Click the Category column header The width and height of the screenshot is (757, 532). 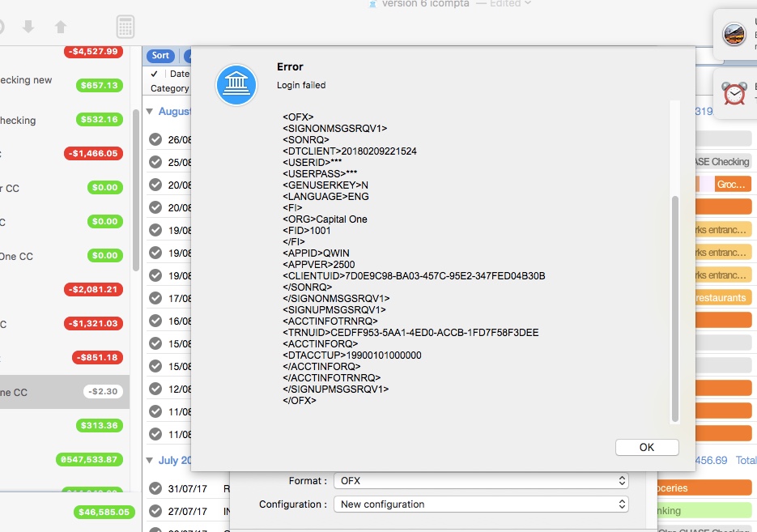tap(170, 88)
